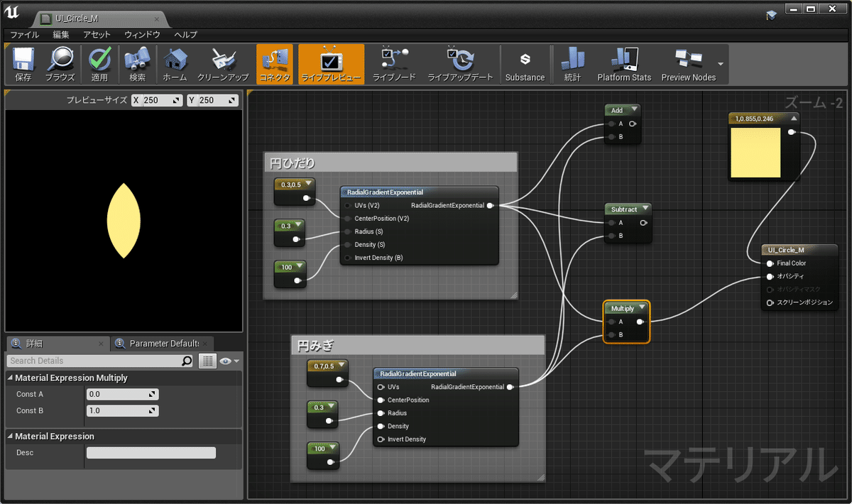Click the Substance toolbar icon
852x504 pixels.
[x=525, y=64]
